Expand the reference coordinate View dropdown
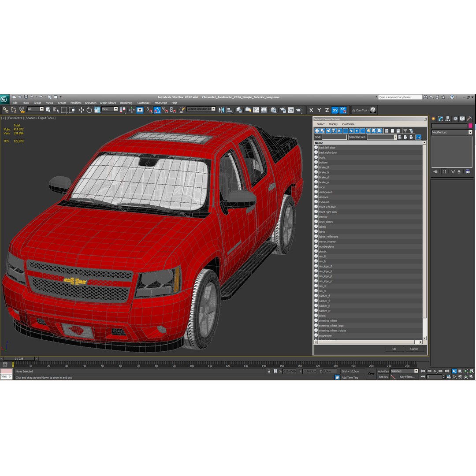This screenshot has width=476, height=476. [x=115, y=109]
